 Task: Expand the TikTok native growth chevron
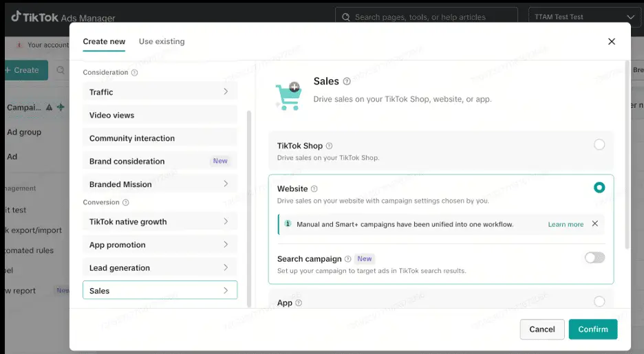(x=226, y=221)
